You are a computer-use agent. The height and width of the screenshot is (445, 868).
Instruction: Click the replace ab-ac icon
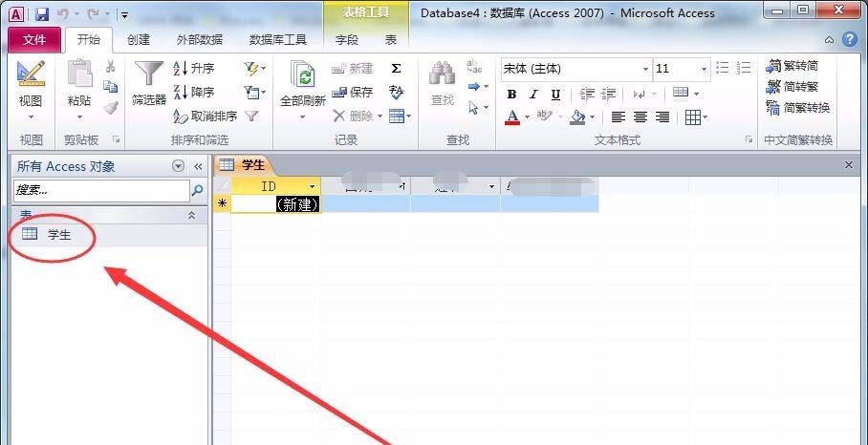click(474, 66)
